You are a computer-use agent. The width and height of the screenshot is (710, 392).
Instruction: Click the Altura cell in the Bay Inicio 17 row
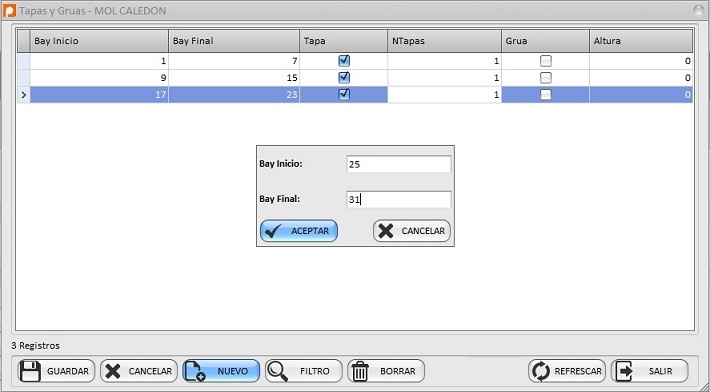641,95
